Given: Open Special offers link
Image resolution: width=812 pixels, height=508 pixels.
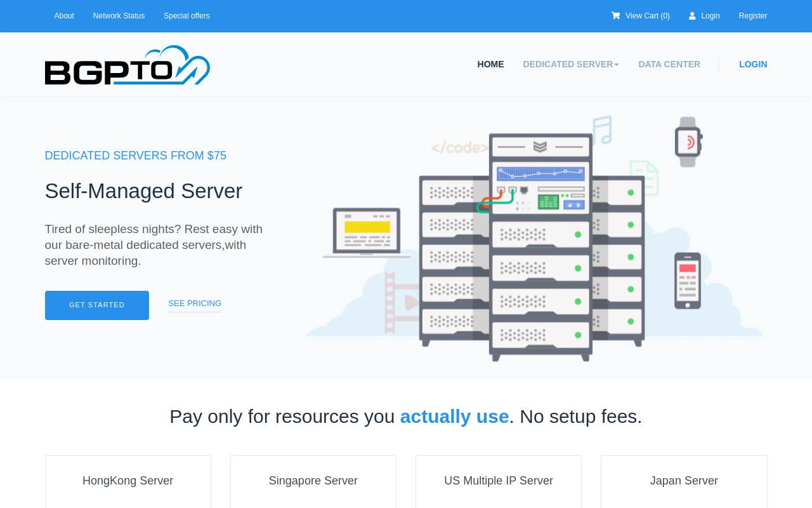Looking at the screenshot, I should point(187,16).
